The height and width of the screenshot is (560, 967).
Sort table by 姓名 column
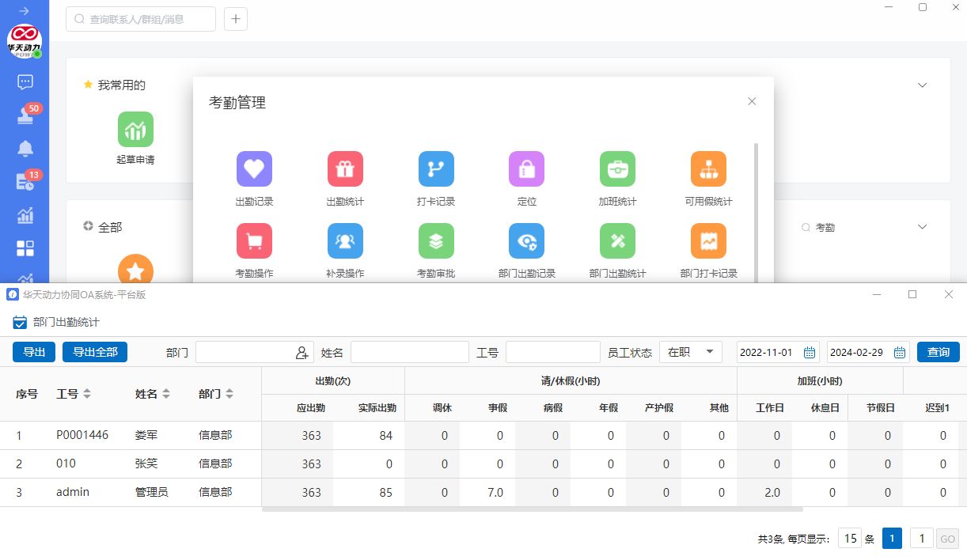166,394
